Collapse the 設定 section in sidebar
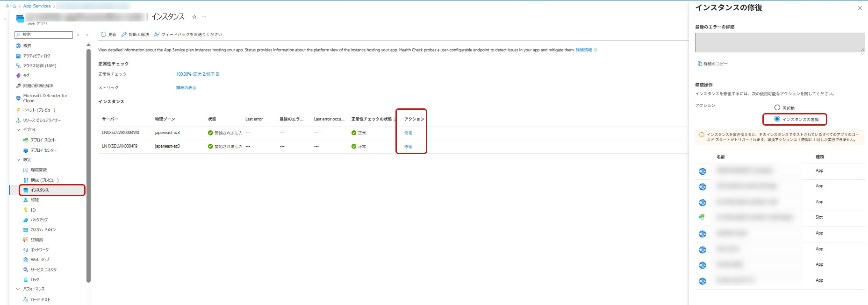 pyautogui.click(x=19, y=160)
